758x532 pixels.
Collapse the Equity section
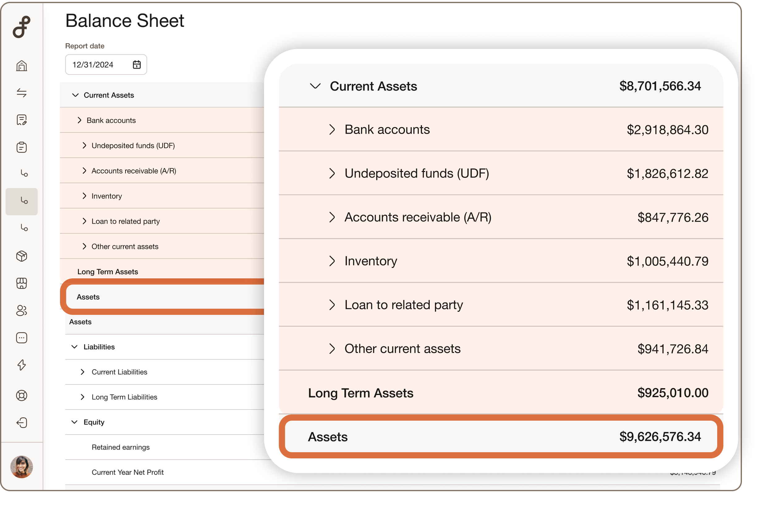click(75, 422)
